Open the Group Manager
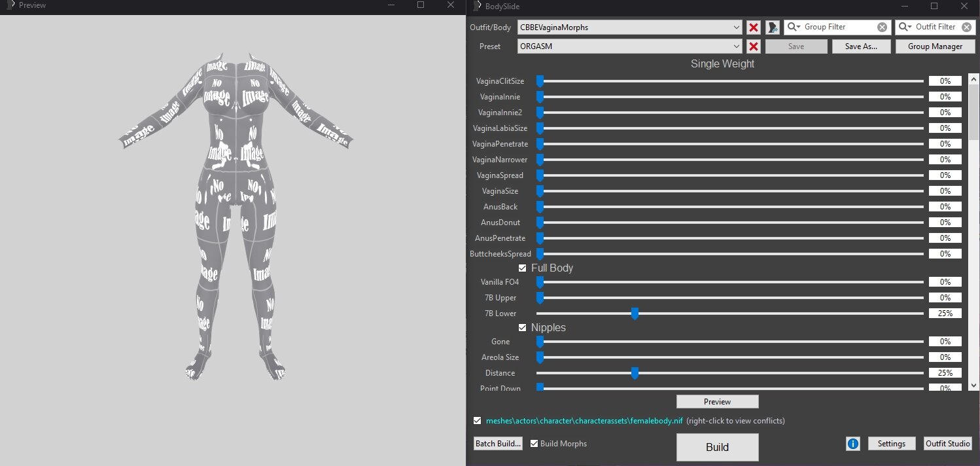 click(934, 46)
